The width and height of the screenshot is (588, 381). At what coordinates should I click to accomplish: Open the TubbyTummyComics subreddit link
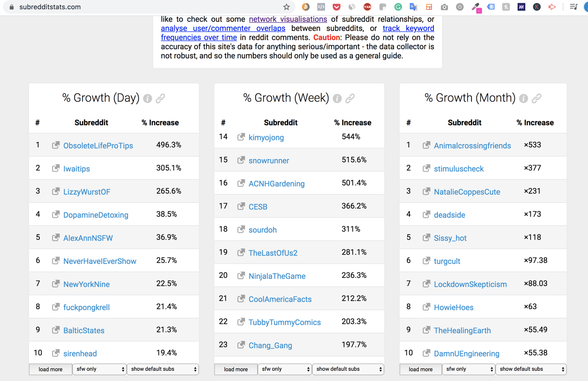pos(285,322)
